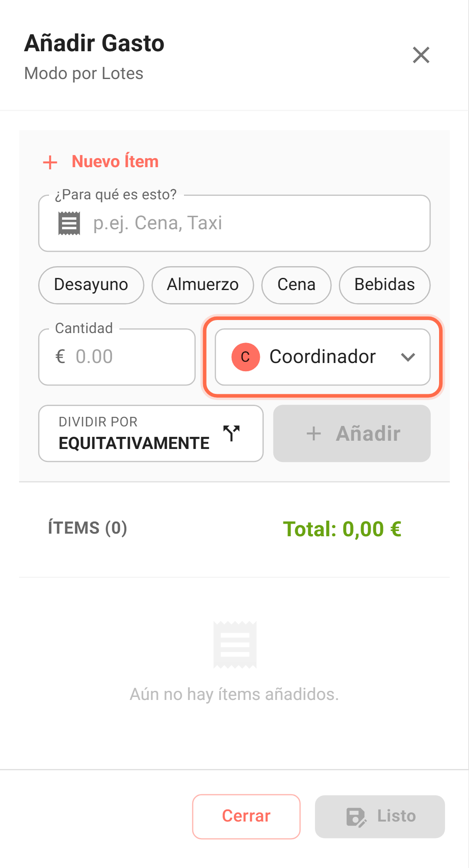
Task: Click the euro symbol in Cantidad
Action: [60, 357]
